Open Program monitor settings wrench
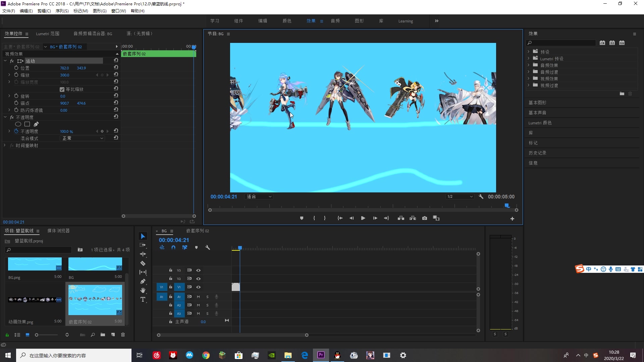The image size is (644, 362). point(481,197)
